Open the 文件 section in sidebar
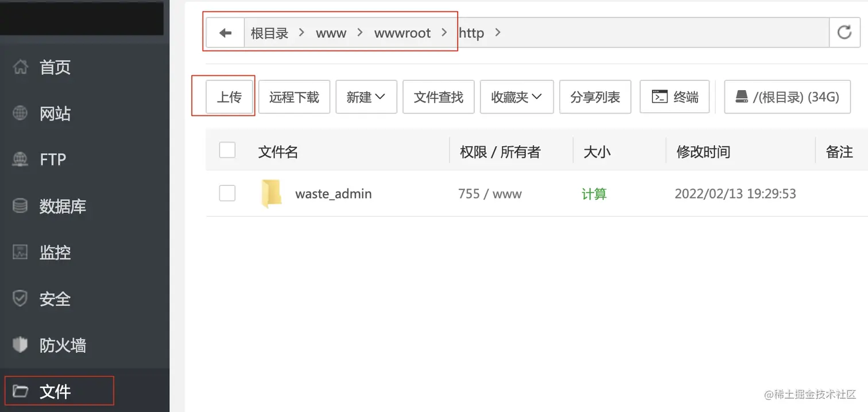This screenshot has width=868, height=412. (55, 391)
